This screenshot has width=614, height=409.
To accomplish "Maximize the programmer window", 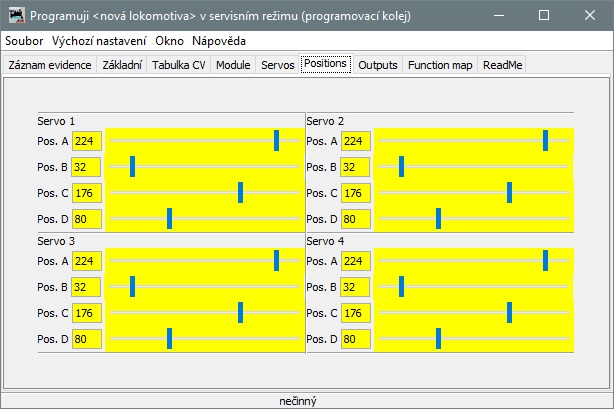I will tap(543, 16).
